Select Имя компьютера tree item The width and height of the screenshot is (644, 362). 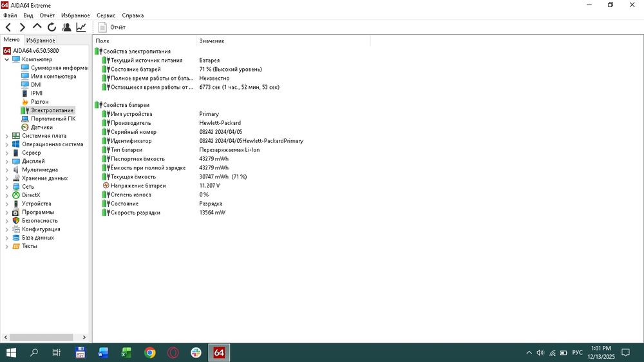point(53,76)
